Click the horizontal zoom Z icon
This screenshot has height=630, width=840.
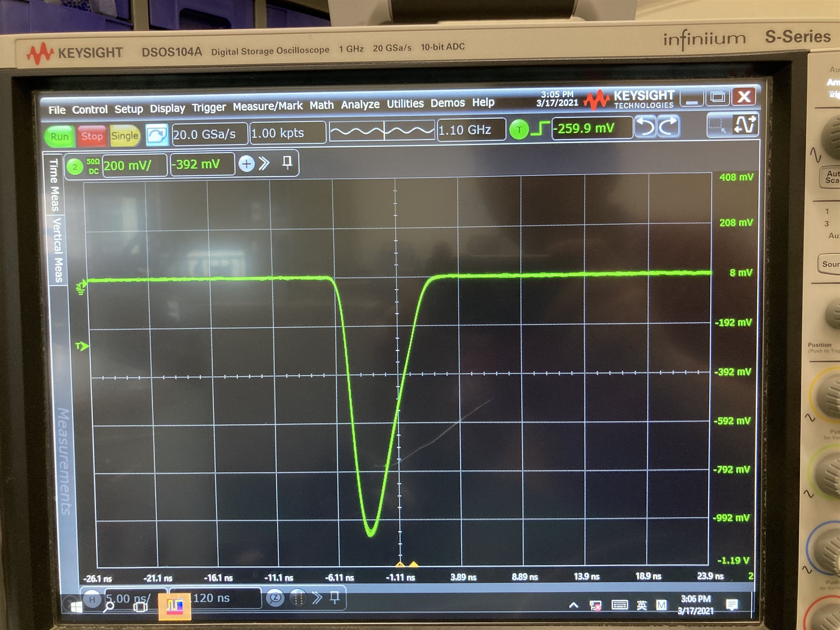[x=276, y=598]
